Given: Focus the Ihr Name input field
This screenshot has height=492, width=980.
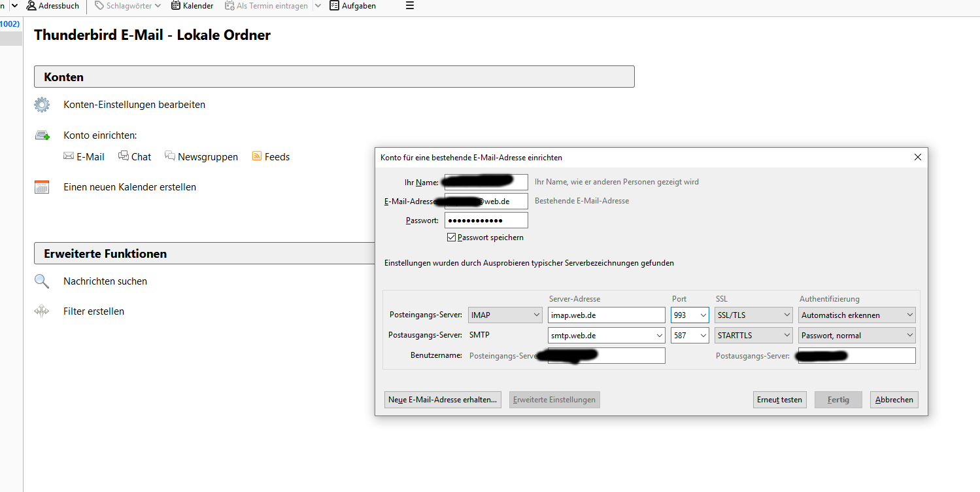Looking at the screenshot, I should click(x=486, y=182).
